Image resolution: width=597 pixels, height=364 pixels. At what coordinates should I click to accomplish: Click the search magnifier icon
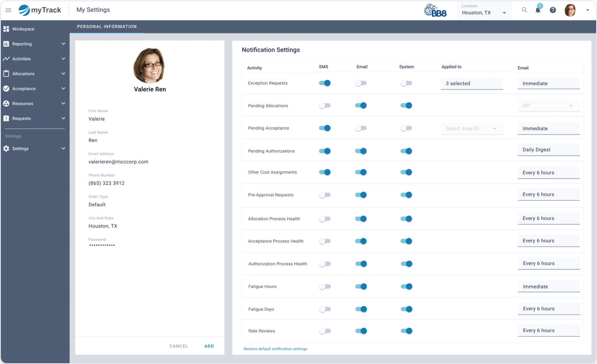point(524,10)
